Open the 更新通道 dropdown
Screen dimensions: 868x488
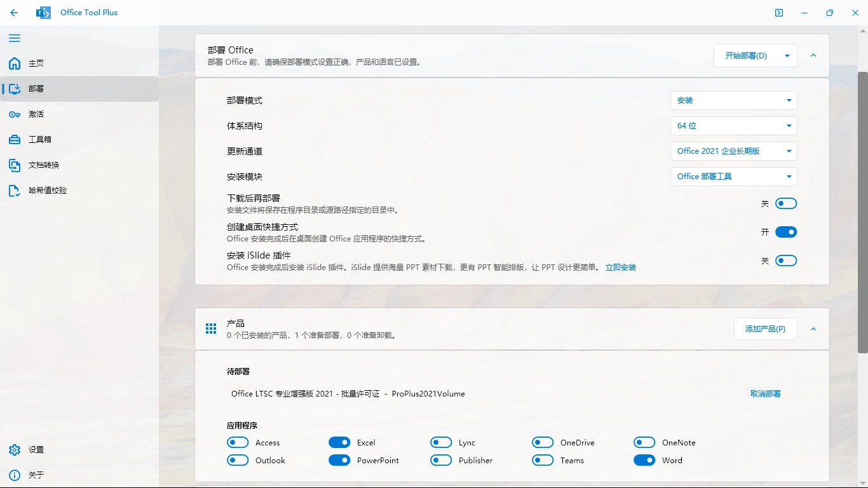pyautogui.click(x=734, y=151)
